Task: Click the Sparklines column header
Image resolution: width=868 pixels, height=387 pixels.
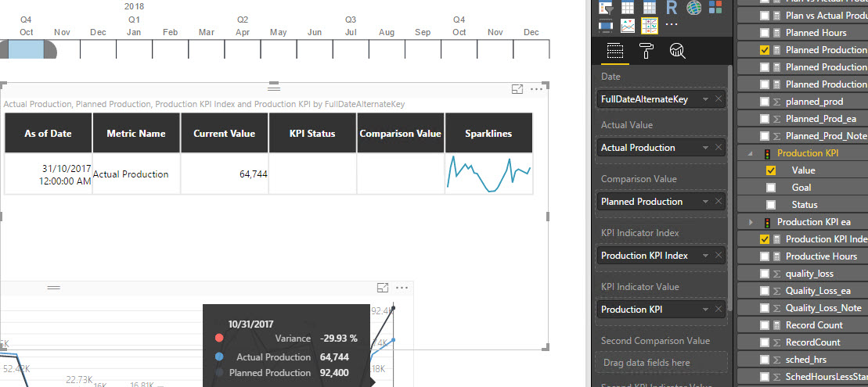Action: (489, 133)
